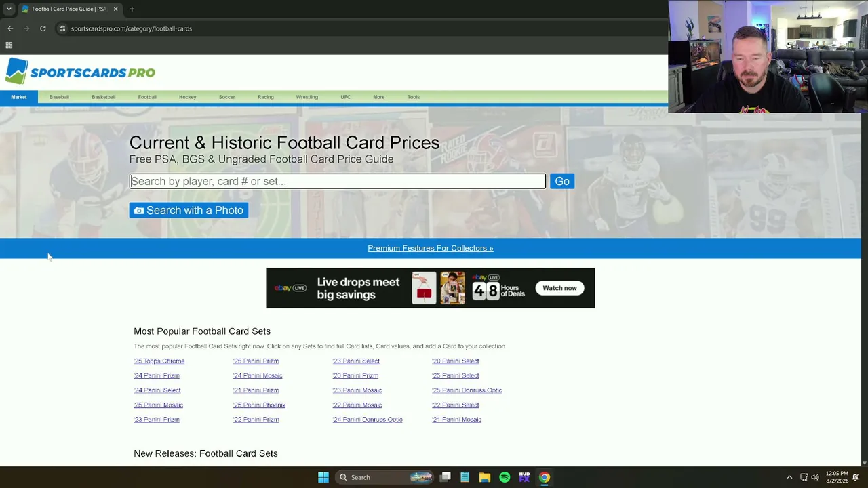Viewport: 868px width, 488px height.
Task: Open Spotify from the taskbar
Action: pos(505,477)
